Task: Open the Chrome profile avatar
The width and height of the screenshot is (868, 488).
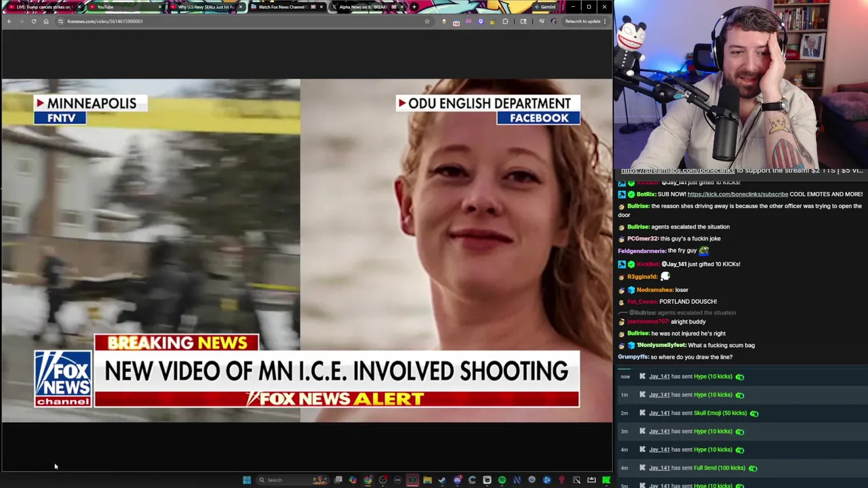Action: click(553, 21)
